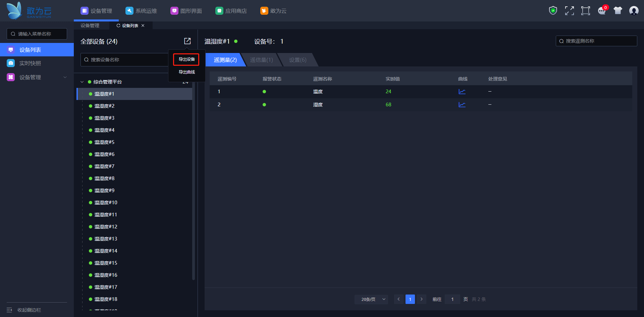Open the user avatar icon
644x317 pixels.
pos(634,11)
